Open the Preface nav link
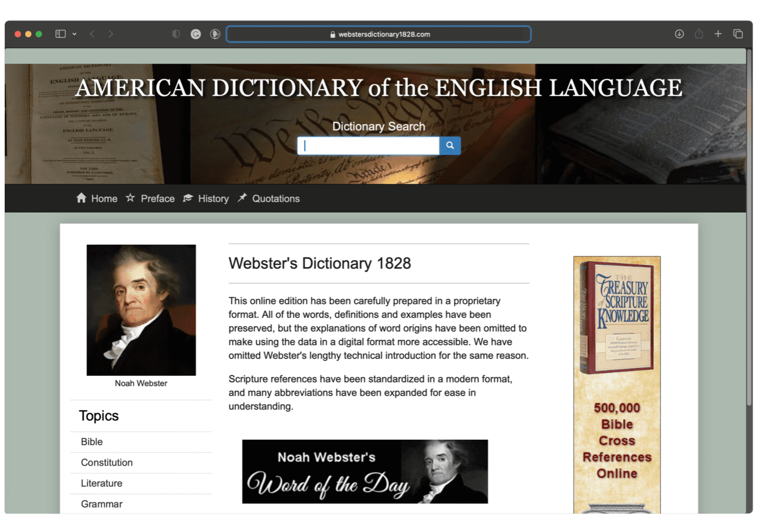 click(158, 199)
